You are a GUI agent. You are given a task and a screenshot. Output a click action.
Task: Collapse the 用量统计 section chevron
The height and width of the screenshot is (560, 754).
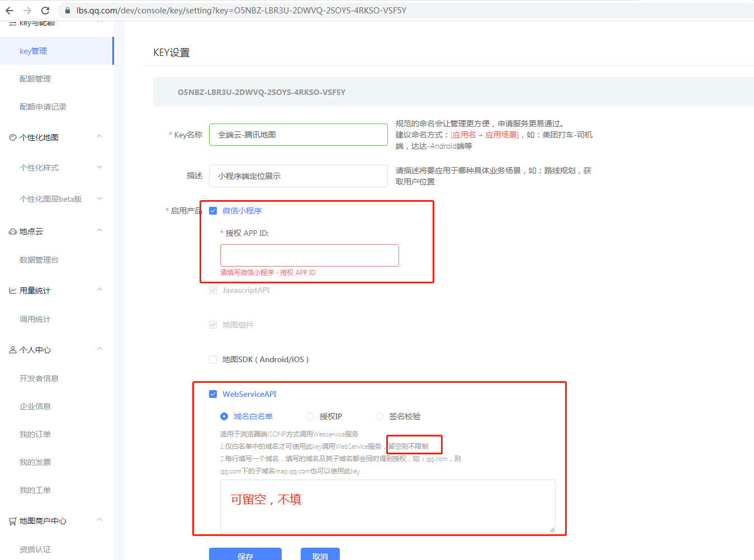pyautogui.click(x=99, y=290)
